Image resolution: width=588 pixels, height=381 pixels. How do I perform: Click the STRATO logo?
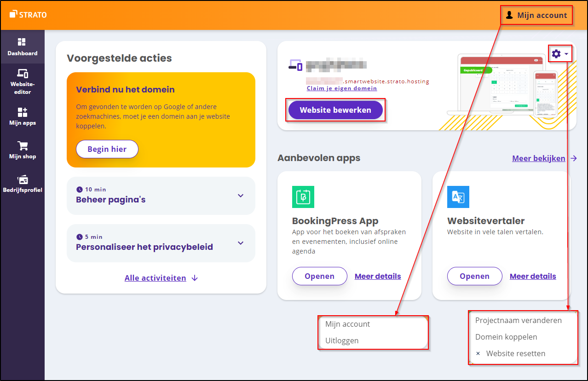click(28, 15)
